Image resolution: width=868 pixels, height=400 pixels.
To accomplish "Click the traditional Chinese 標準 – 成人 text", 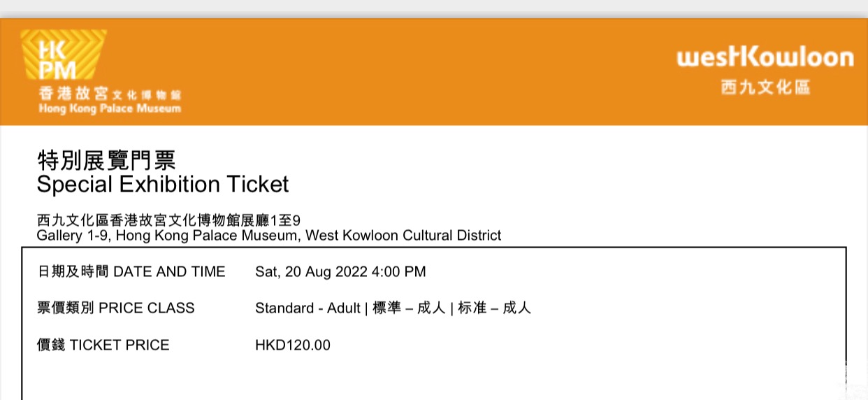I will point(408,308).
